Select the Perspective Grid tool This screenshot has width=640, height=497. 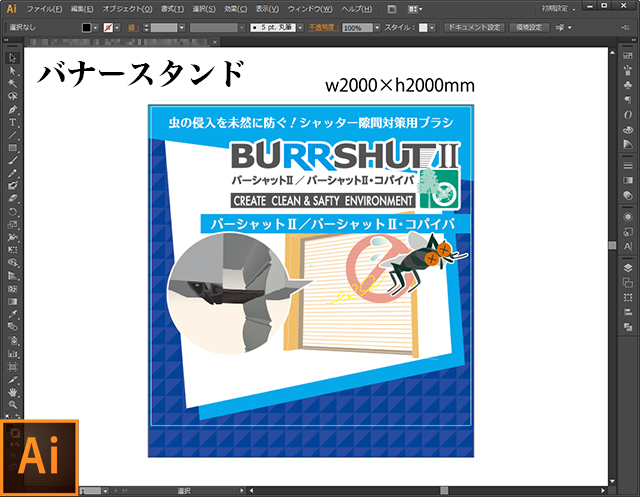[x=12, y=276]
